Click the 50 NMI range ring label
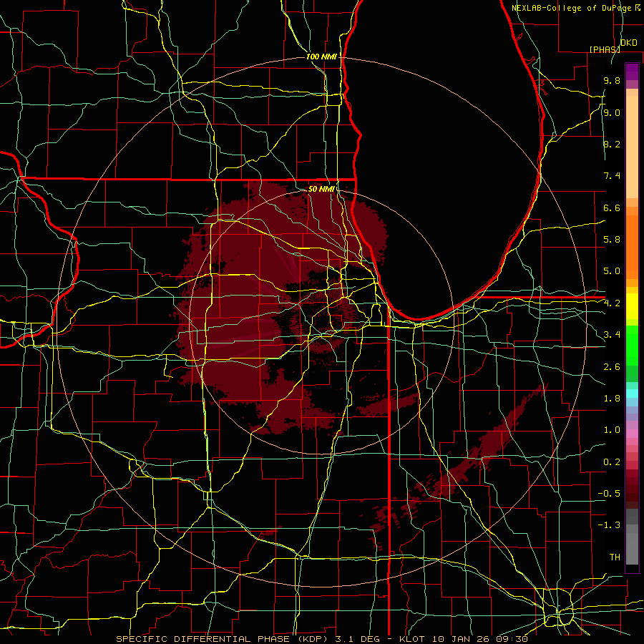 [321, 189]
